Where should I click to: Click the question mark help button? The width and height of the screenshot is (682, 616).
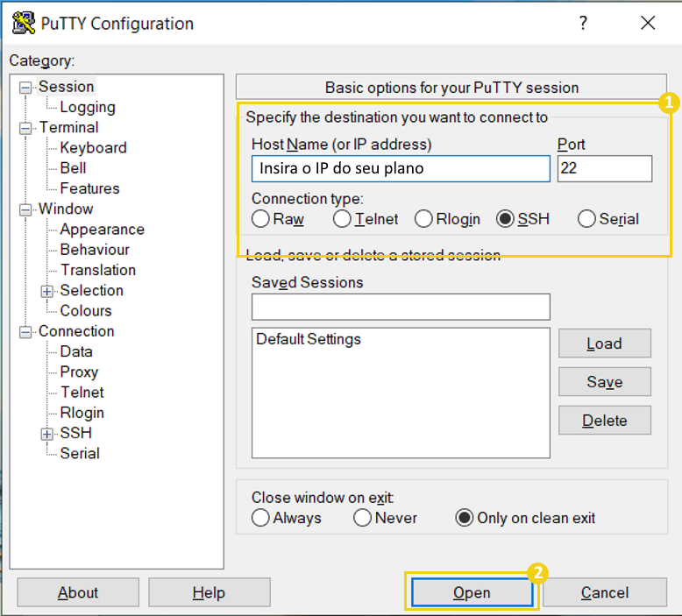point(583,23)
